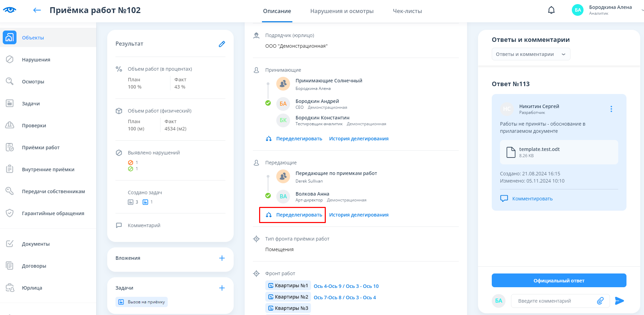Switch to the Нарушения и осмотры tab
This screenshot has width=644, height=315.
[x=342, y=11]
